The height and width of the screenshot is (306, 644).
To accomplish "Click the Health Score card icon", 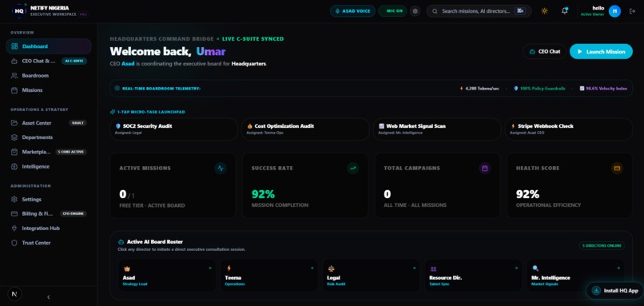I will tap(617, 168).
